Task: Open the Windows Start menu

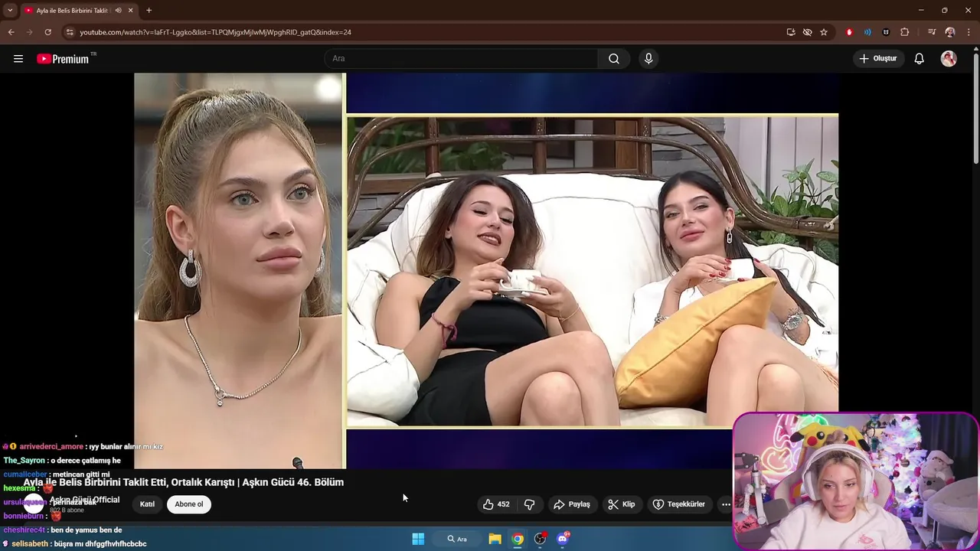Action: (x=418, y=539)
